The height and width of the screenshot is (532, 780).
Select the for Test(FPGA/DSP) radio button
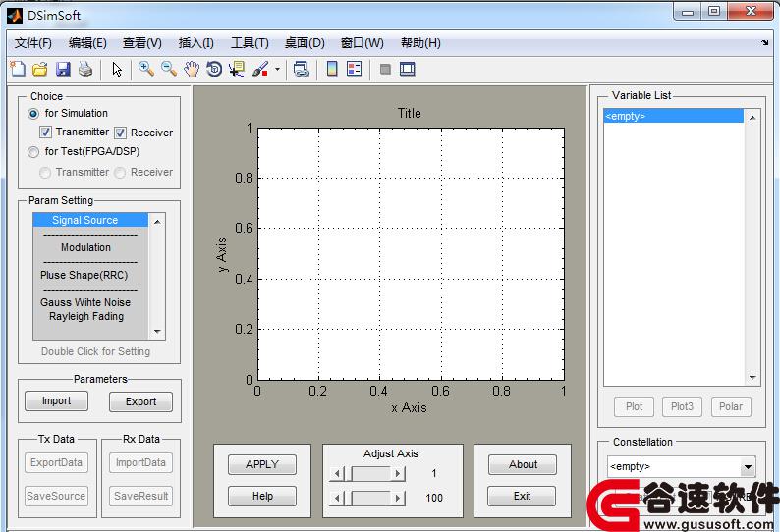(x=32, y=151)
